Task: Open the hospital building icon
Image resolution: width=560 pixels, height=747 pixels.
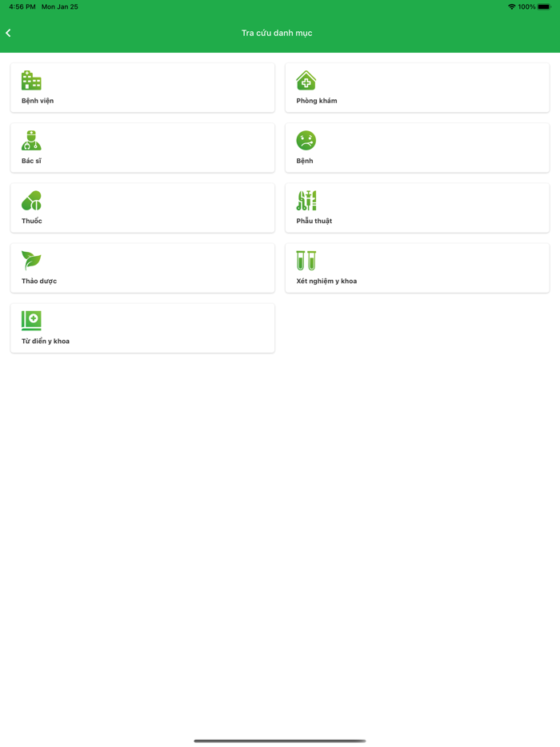Action: [31, 80]
